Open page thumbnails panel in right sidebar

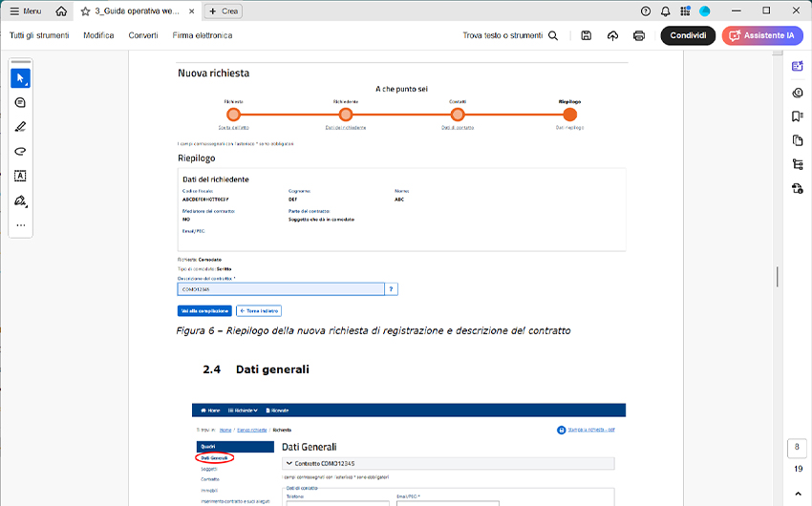(798, 140)
